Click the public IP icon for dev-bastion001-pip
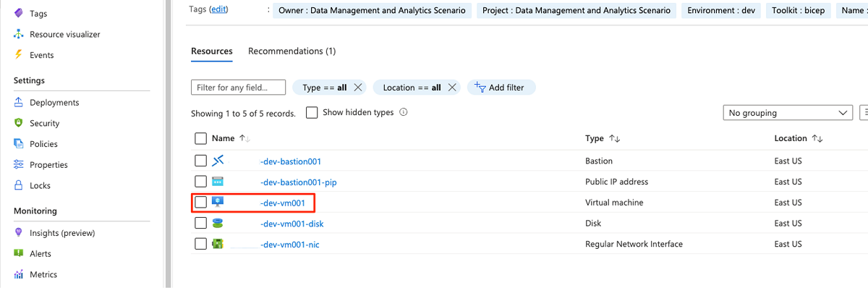868x288 pixels. tap(218, 182)
